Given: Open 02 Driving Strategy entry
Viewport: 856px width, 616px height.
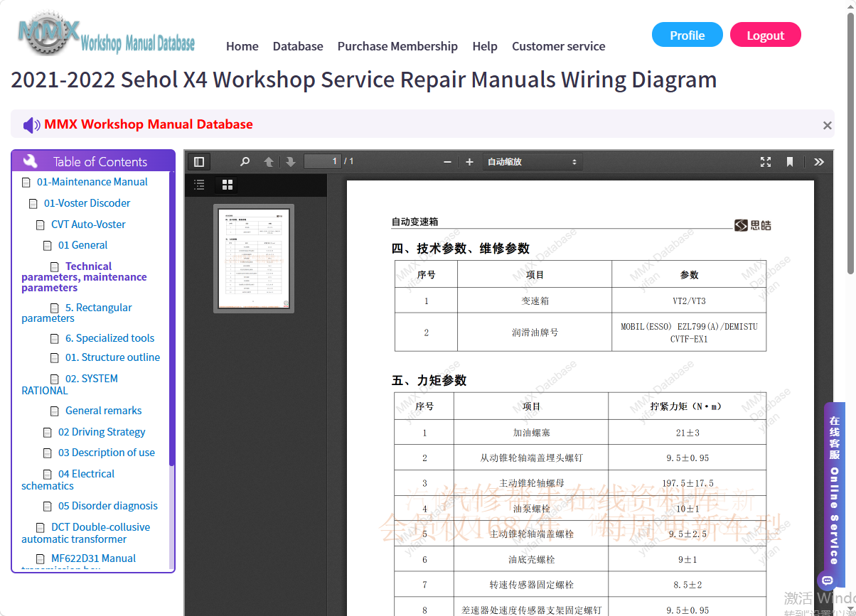Looking at the screenshot, I should (x=102, y=432).
